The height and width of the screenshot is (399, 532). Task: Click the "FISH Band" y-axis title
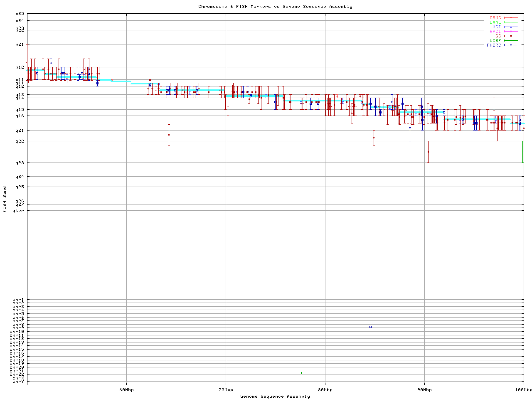[5, 199]
